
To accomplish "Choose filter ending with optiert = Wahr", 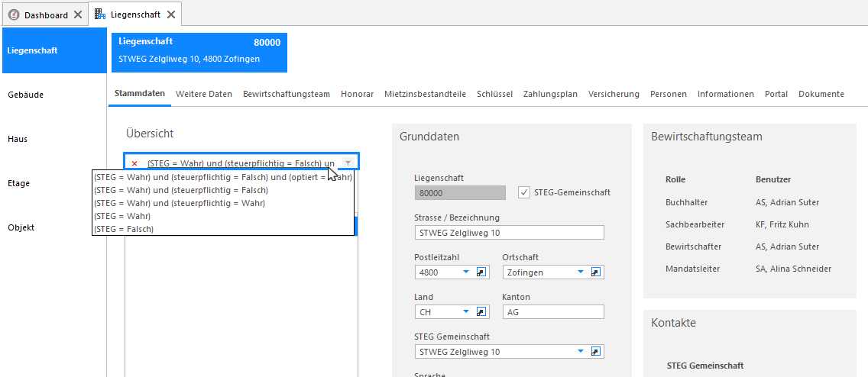I will [222, 177].
